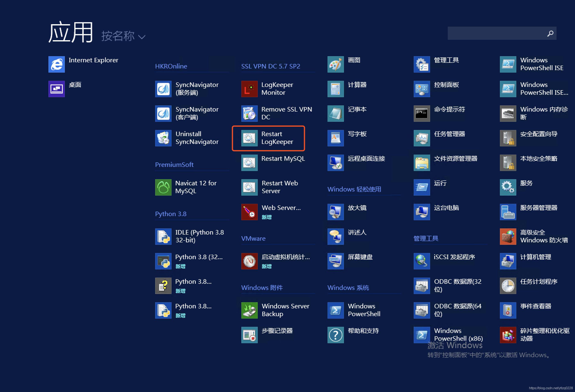Open 服务器管理器 server manager
The height and width of the screenshot is (392, 575).
coord(508,212)
